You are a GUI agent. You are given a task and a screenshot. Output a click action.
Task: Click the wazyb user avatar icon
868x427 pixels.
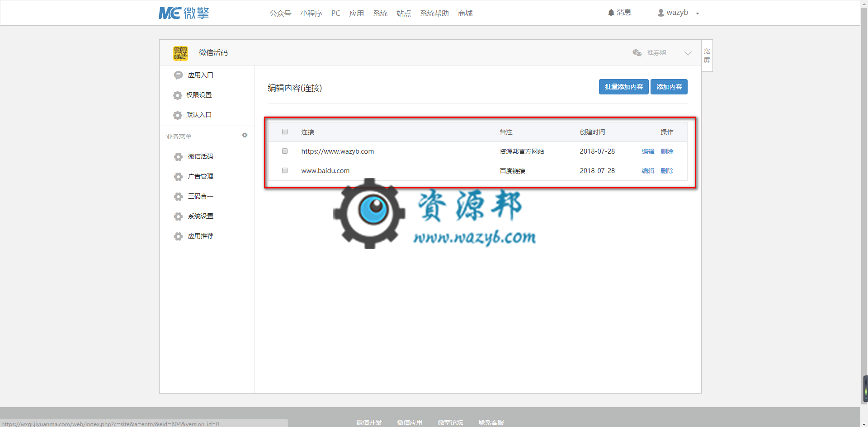pyautogui.click(x=661, y=13)
